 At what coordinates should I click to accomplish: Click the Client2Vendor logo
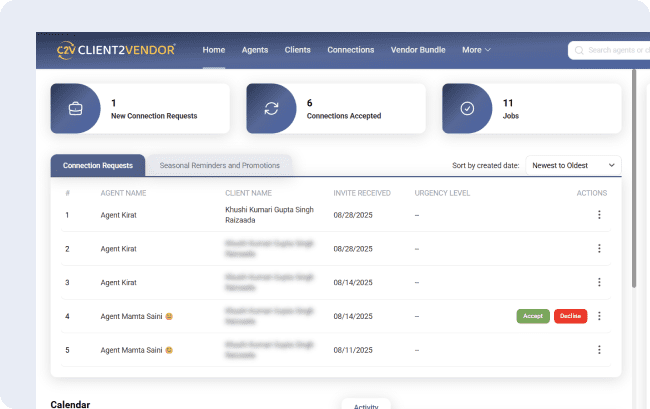coord(116,50)
